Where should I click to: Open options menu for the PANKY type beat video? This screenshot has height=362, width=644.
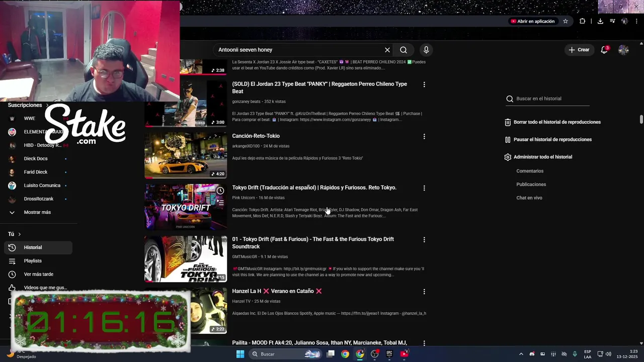click(x=424, y=84)
